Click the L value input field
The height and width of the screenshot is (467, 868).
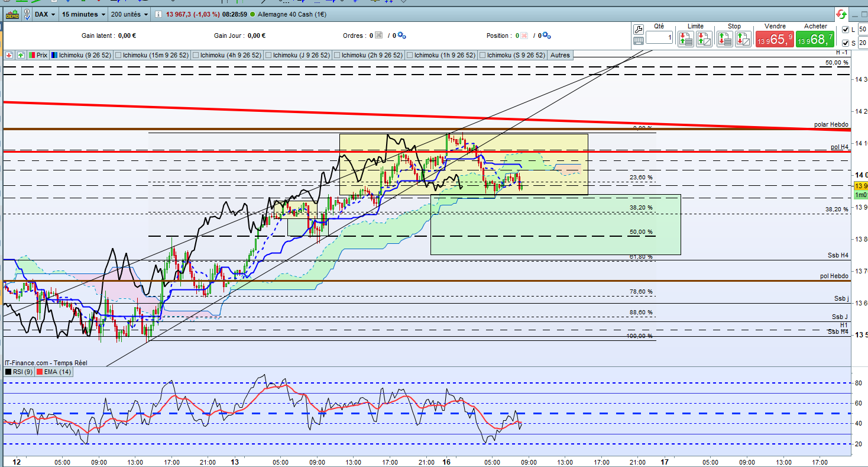click(863, 30)
